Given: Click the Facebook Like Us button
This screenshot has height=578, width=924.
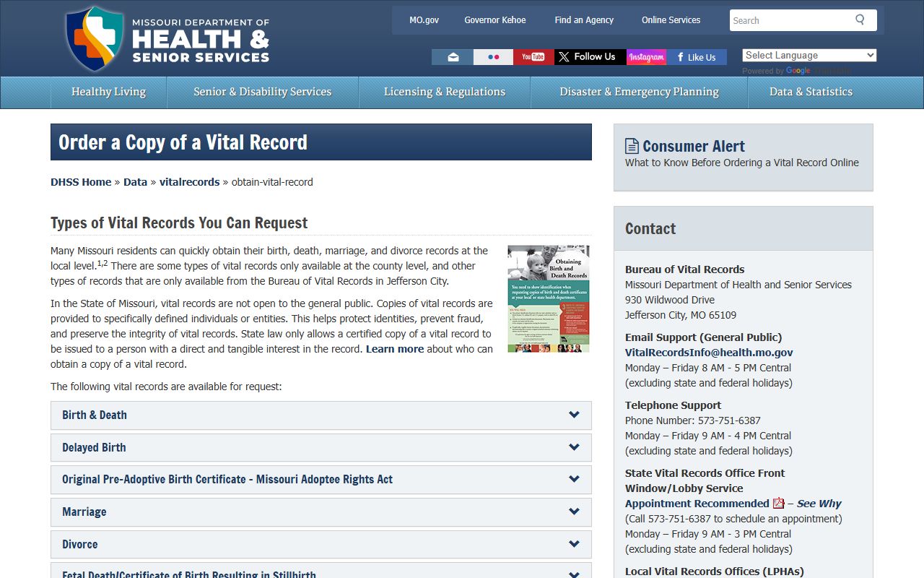Looking at the screenshot, I should tap(696, 57).
